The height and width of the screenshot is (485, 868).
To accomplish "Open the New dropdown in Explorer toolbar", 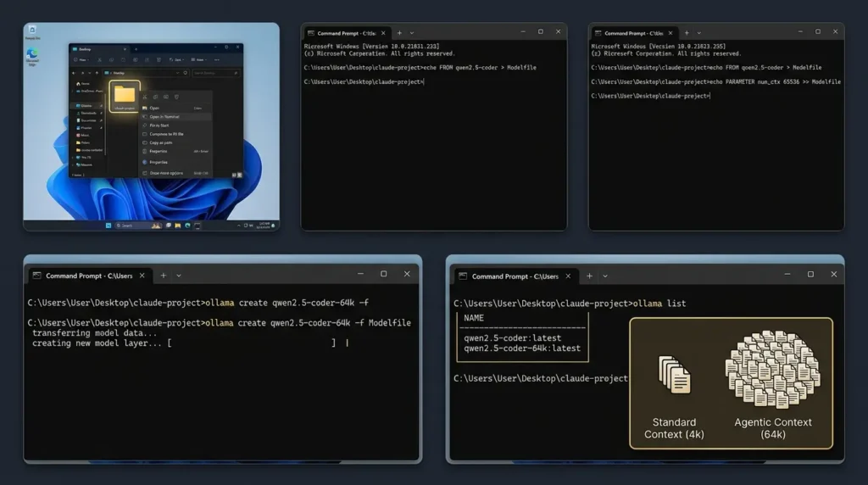I will pyautogui.click(x=81, y=60).
